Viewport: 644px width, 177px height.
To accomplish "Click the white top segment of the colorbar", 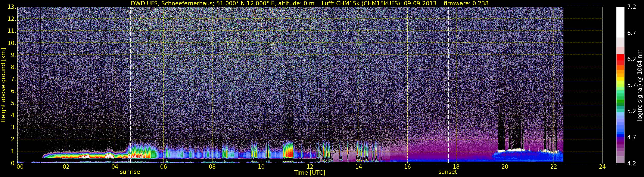I will (620, 22).
